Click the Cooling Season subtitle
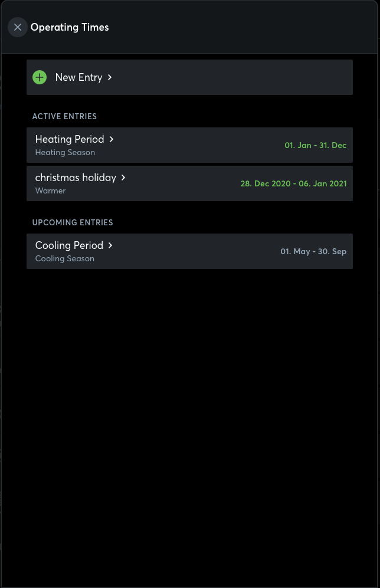The height and width of the screenshot is (588, 380). [65, 258]
